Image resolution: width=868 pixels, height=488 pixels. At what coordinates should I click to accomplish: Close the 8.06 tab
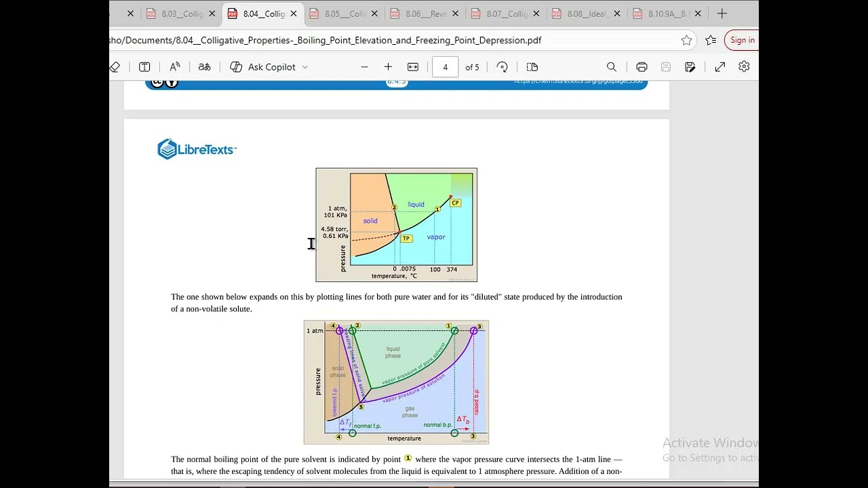point(455,14)
